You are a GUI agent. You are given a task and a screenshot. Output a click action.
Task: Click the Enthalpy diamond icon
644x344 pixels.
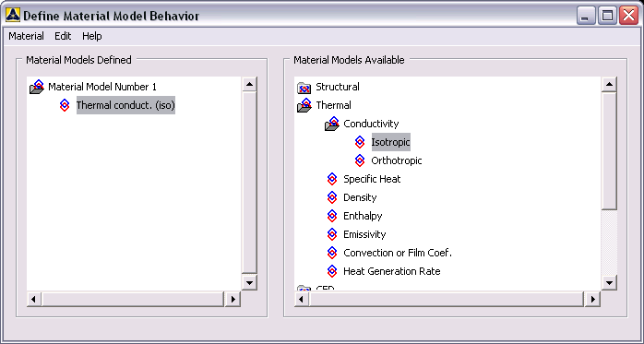coord(332,217)
